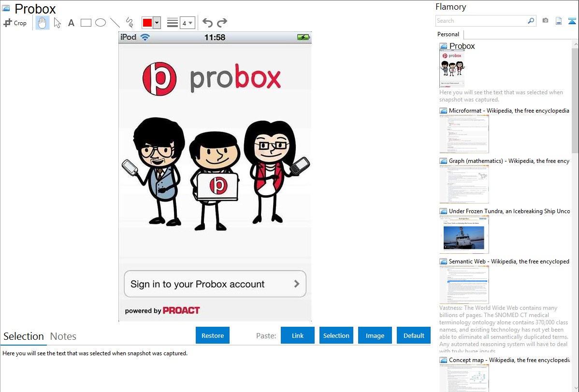The width and height of the screenshot is (579, 392).
Task: Pick the rectangle shape tool
Action: pyautogui.click(x=86, y=23)
